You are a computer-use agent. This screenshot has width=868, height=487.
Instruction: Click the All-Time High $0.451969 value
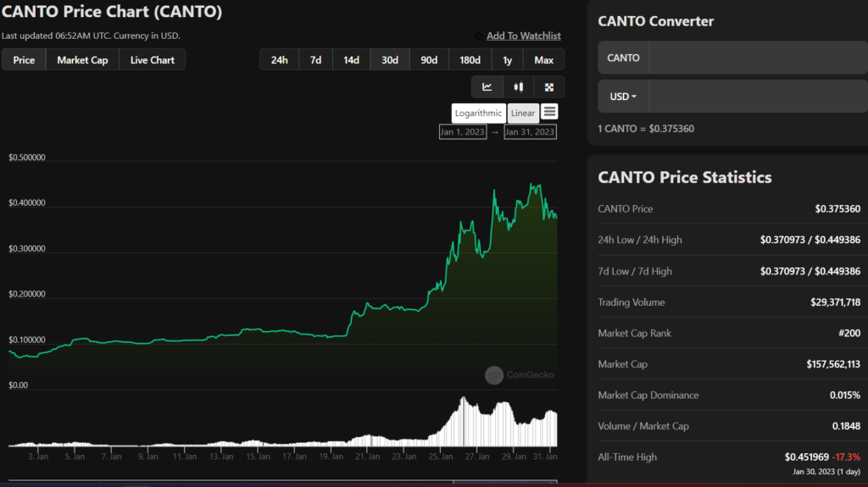[x=807, y=457]
